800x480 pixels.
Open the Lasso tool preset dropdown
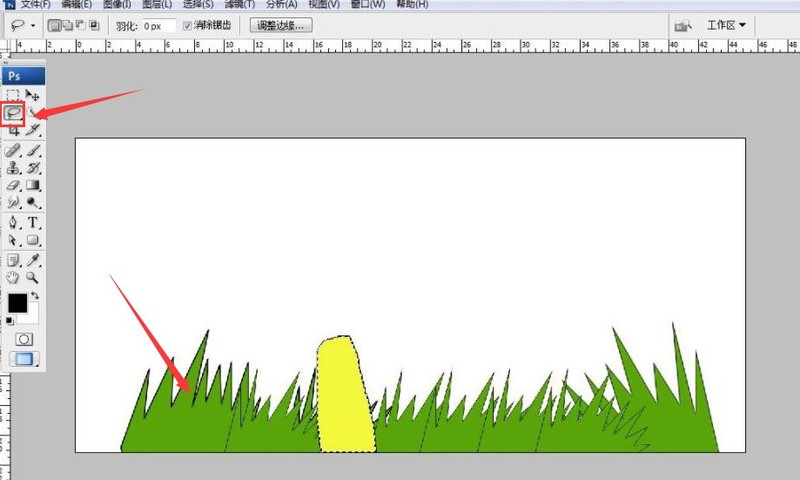click(x=21, y=26)
